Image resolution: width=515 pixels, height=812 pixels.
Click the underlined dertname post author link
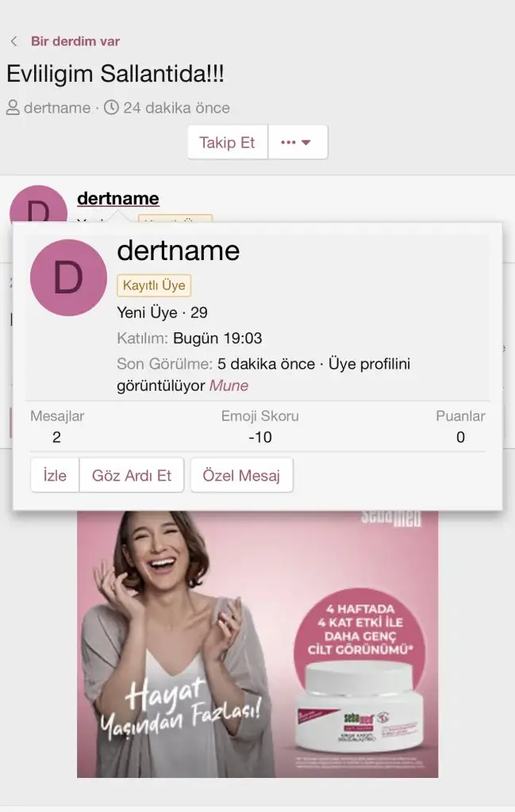coord(118,198)
